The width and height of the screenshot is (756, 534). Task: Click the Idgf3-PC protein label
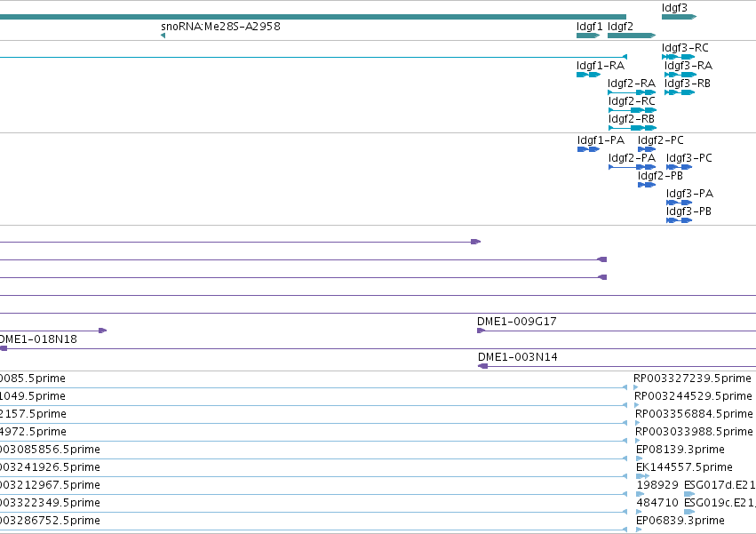[689, 158]
